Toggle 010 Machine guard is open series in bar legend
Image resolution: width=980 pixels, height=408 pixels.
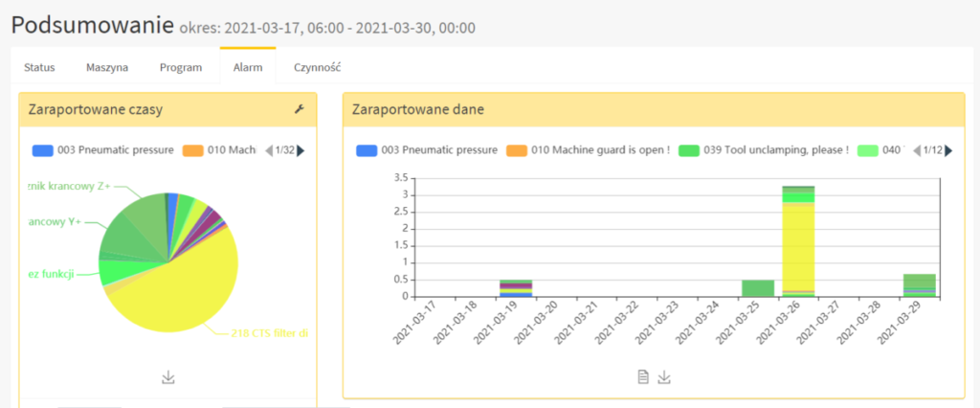pyautogui.click(x=588, y=150)
